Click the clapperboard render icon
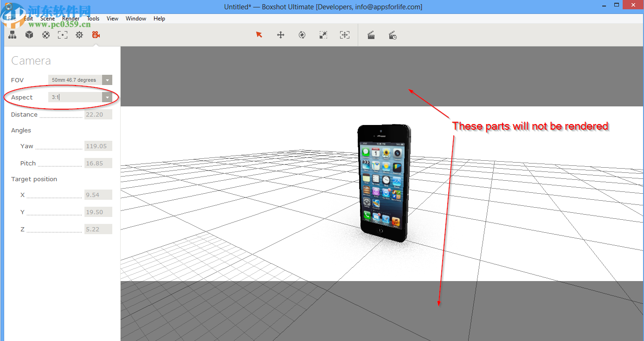 [371, 35]
